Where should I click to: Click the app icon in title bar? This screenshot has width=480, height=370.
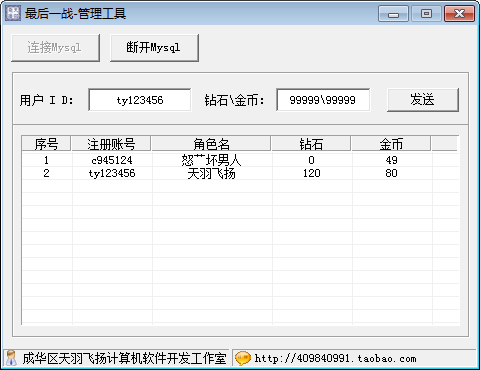[x=13, y=13]
